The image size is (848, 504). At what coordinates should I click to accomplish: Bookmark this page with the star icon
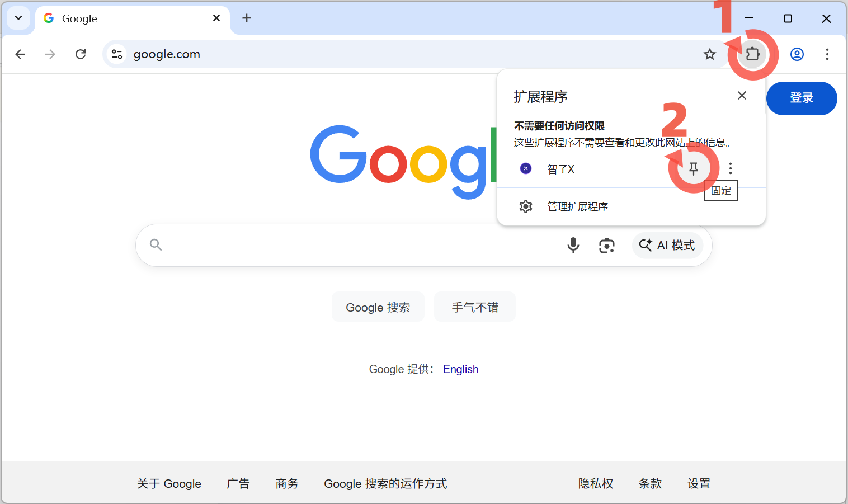(x=710, y=54)
